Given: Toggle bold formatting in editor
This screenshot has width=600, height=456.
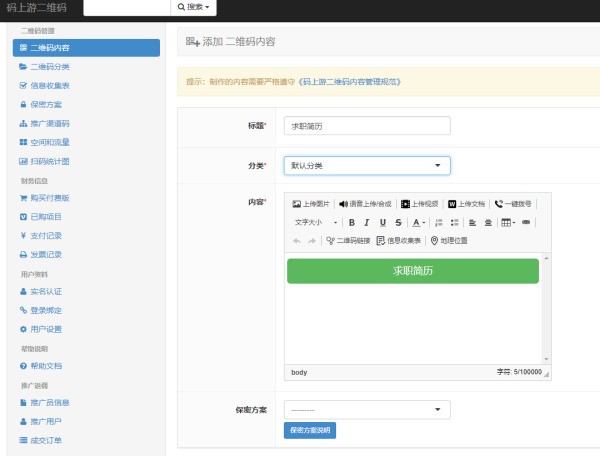Looking at the screenshot, I should click(352, 222).
